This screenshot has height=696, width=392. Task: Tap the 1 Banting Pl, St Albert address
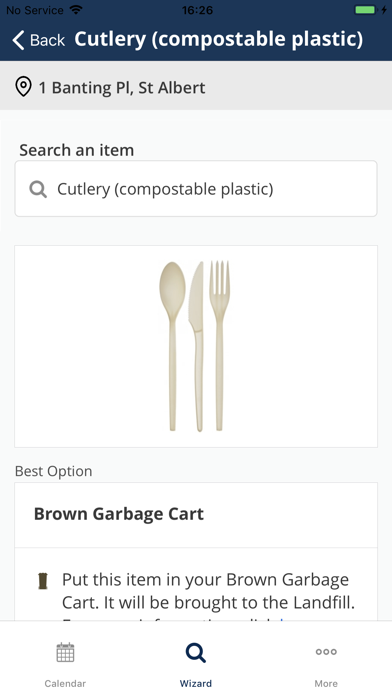pyautogui.click(x=122, y=87)
